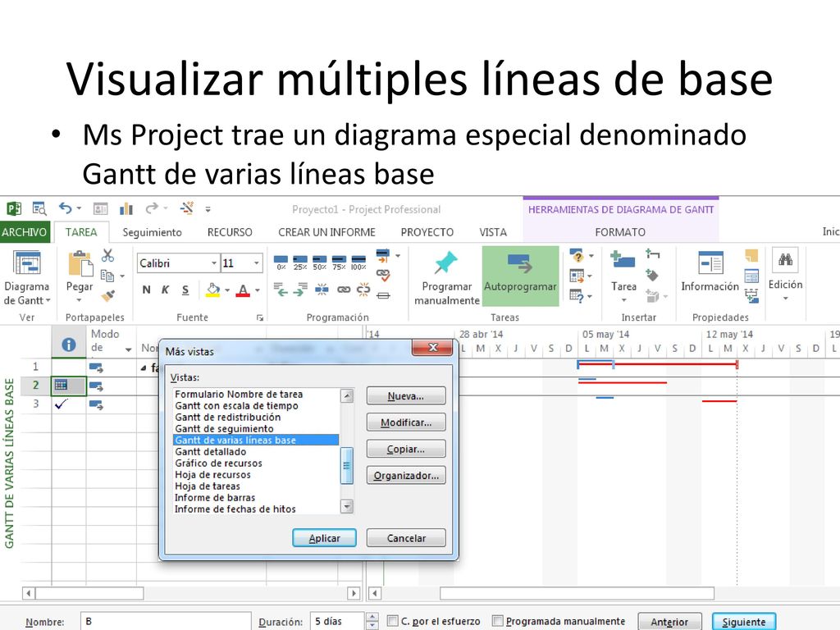
Task: Open the Modo de column dropdown arrow
Action: pyautogui.click(x=129, y=349)
